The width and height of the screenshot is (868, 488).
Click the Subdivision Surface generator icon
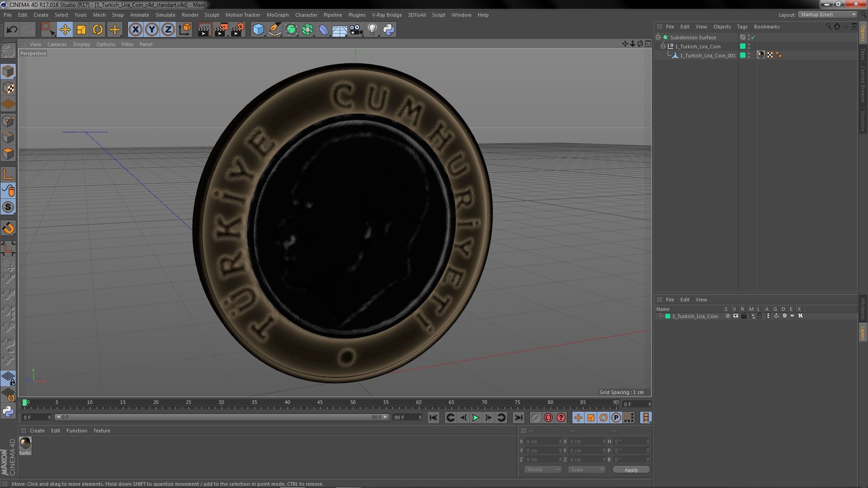pyautogui.click(x=291, y=30)
